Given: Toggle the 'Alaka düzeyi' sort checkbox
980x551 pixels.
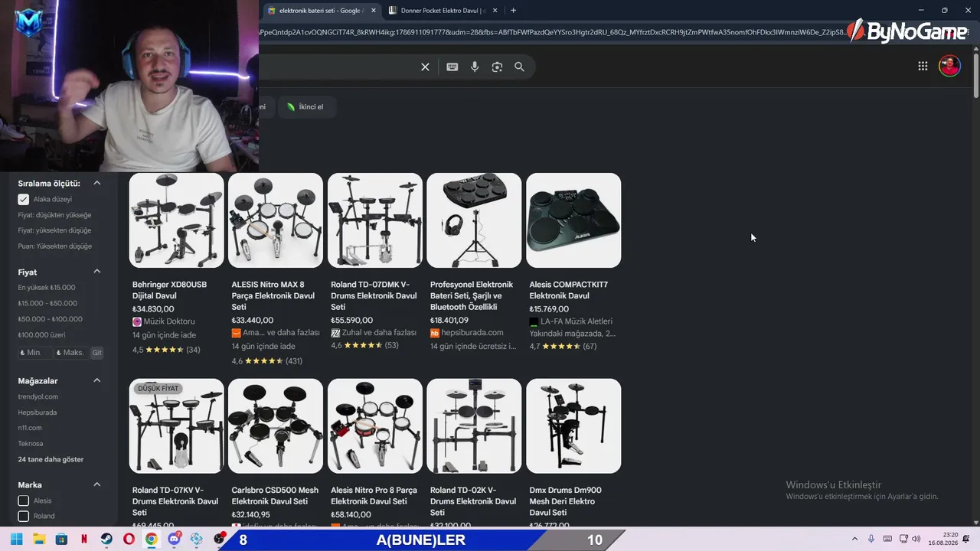Looking at the screenshot, I should tap(24, 199).
